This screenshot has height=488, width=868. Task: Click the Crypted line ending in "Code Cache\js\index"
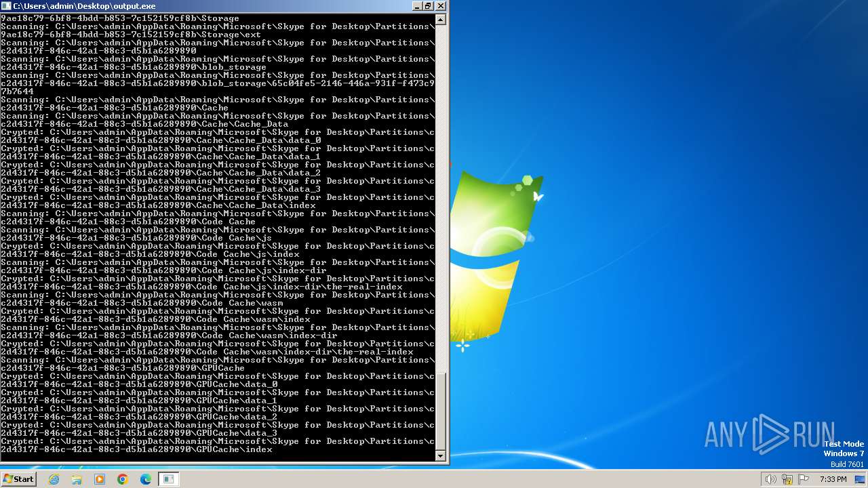pos(218,250)
